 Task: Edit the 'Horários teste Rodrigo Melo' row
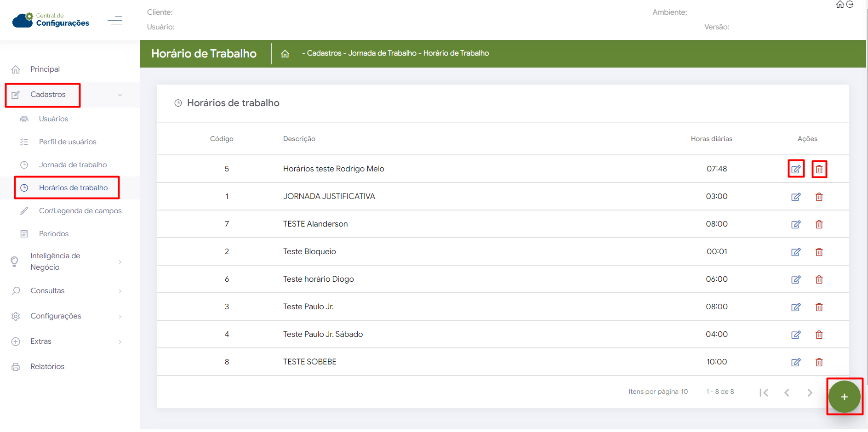pyautogui.click(x=796, y=169)
